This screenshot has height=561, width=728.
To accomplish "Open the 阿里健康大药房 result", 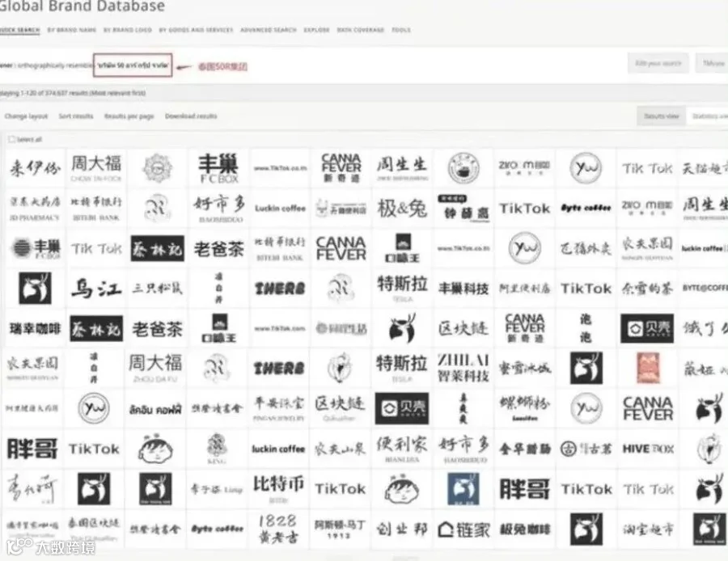I will 32,408.
